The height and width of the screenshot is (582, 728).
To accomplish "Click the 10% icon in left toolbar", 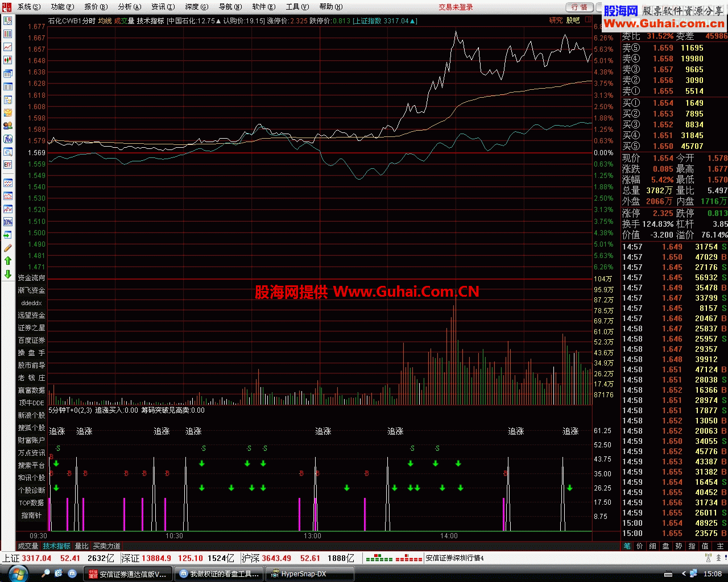I will (8, 222).
